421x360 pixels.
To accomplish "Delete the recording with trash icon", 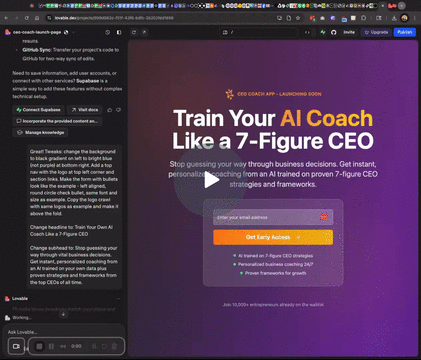I will [114, 346].
